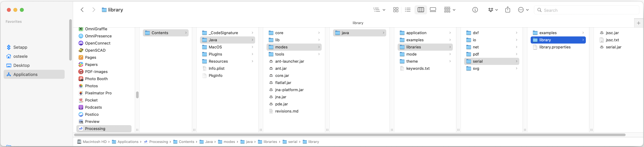Open the More actions ellipsis menu
The image size is (644, 147).
click(523, 10)
